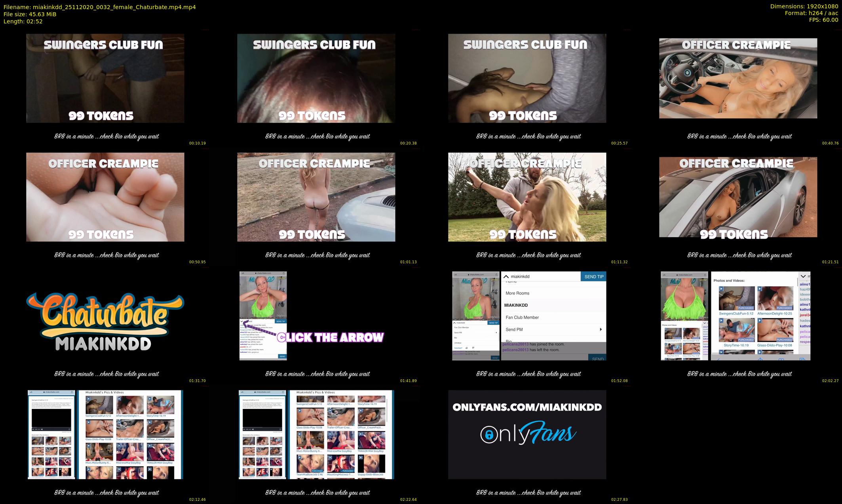The width and height of the screenshot is (842, 504).
Task: Open the frame thumbnail stamped 00:25.57
Action: point(527,78)
